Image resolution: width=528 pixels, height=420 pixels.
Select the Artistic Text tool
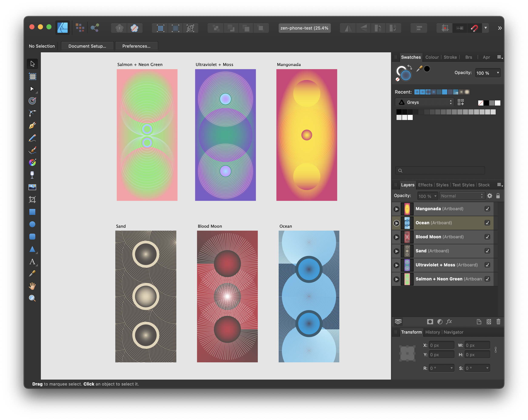point(32,261)
